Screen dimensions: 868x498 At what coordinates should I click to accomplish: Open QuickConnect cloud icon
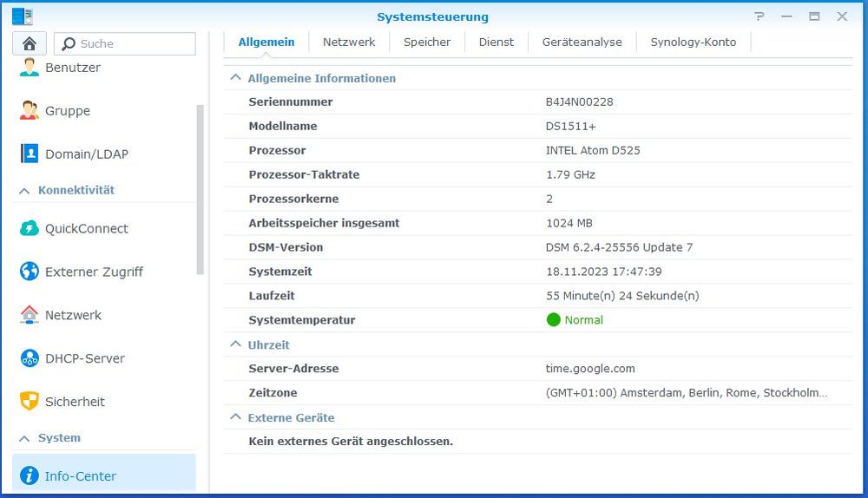coord(30,229)
